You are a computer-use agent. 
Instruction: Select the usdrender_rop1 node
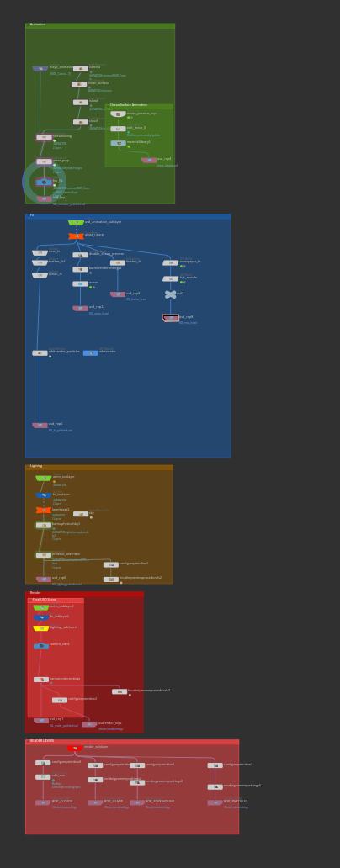click(90, 724)
